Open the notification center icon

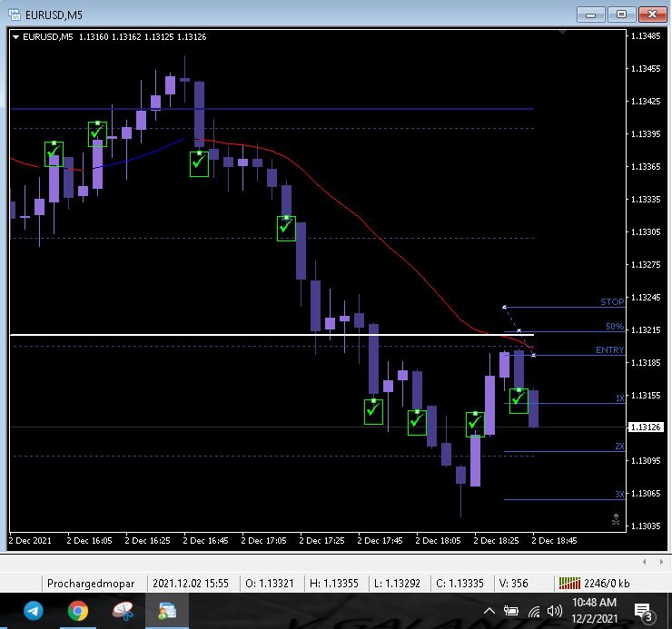[x=643, y=613]
